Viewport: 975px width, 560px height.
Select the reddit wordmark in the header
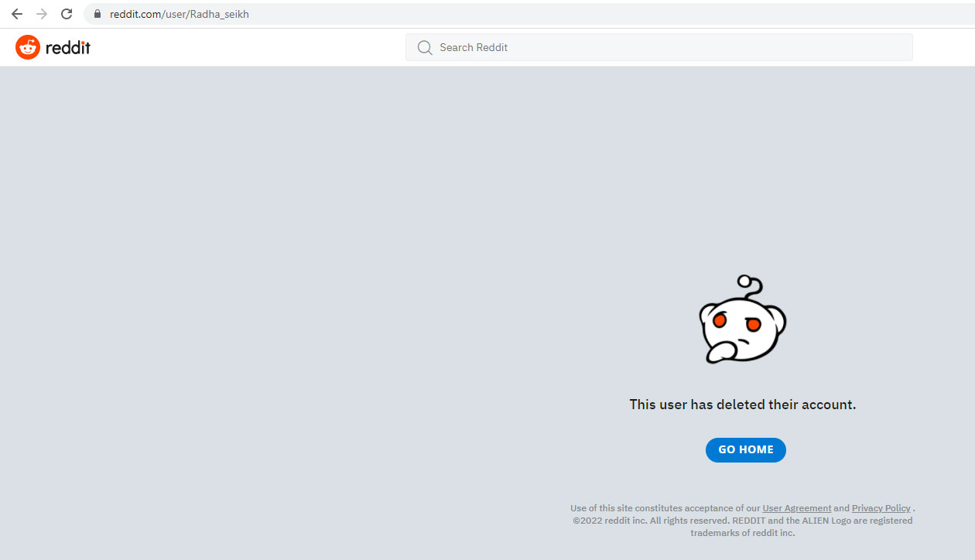[x=68, y=47]
